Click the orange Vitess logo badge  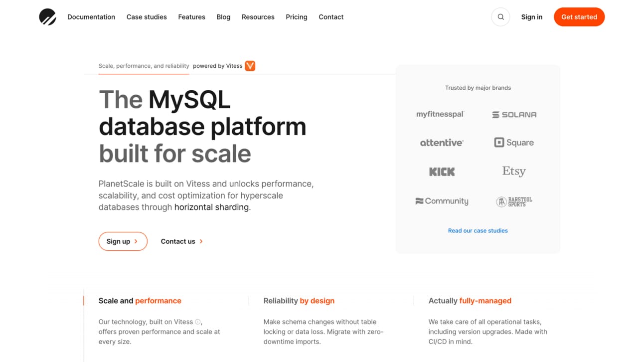(250, 66)
